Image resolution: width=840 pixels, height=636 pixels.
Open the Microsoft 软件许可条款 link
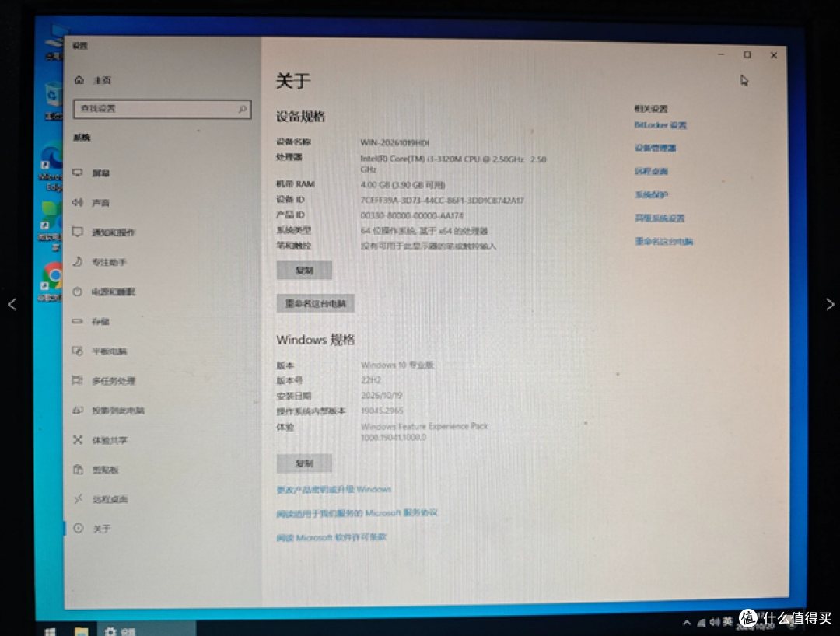[x=331, y=537]
